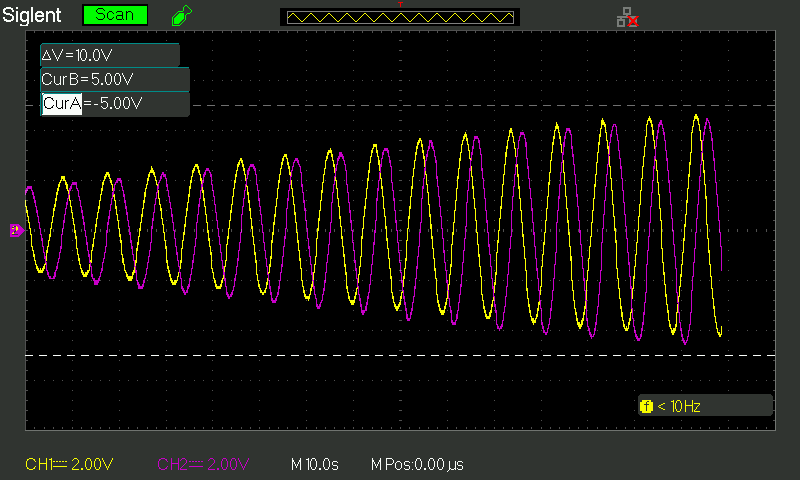Click the CurA value -5.00V
This screenshot has height=480, width=800.
[x=118, y=104]
